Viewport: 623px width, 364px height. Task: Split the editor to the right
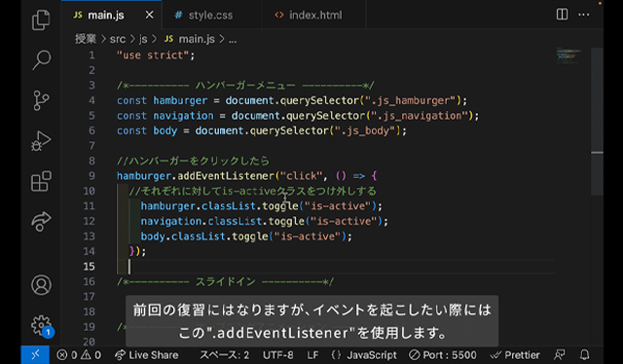pos(562,15)
